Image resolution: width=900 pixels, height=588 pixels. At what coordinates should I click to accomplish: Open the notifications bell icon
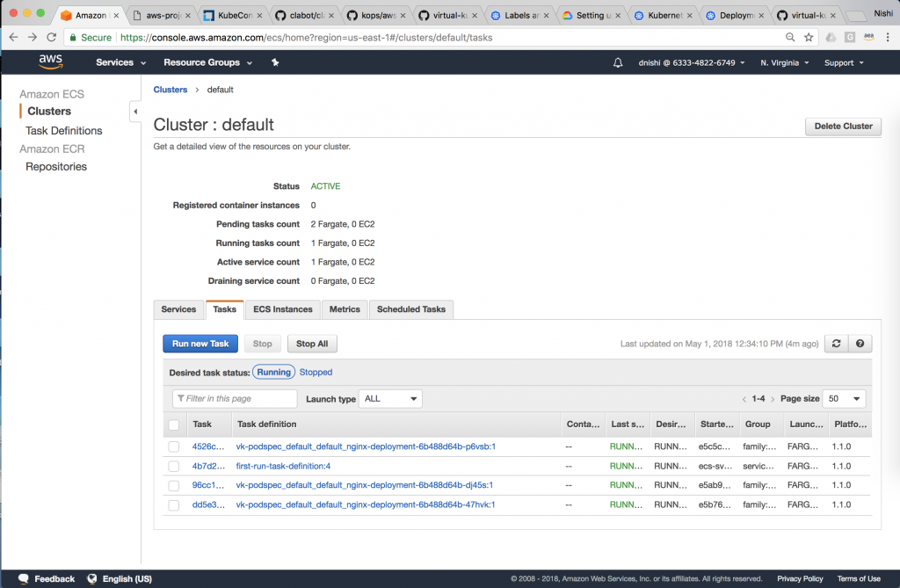(x=618, y=62)
